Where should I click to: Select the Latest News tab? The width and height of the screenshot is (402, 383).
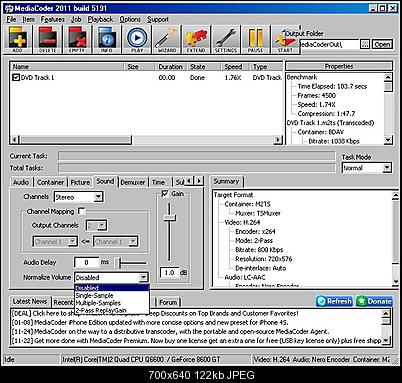[x=29, y=301]
